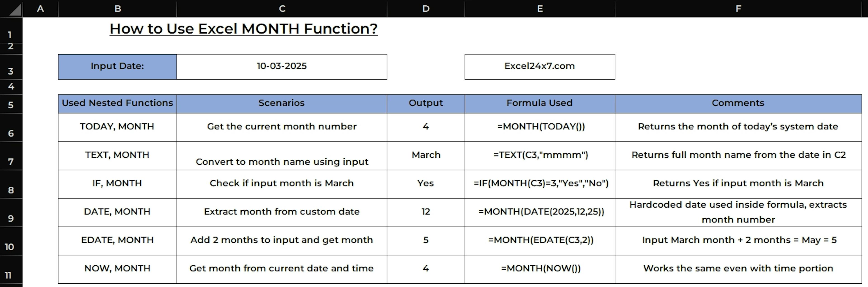Select the blue "Input Date:" label cell

pyautogui.click(x=117, y=66)
